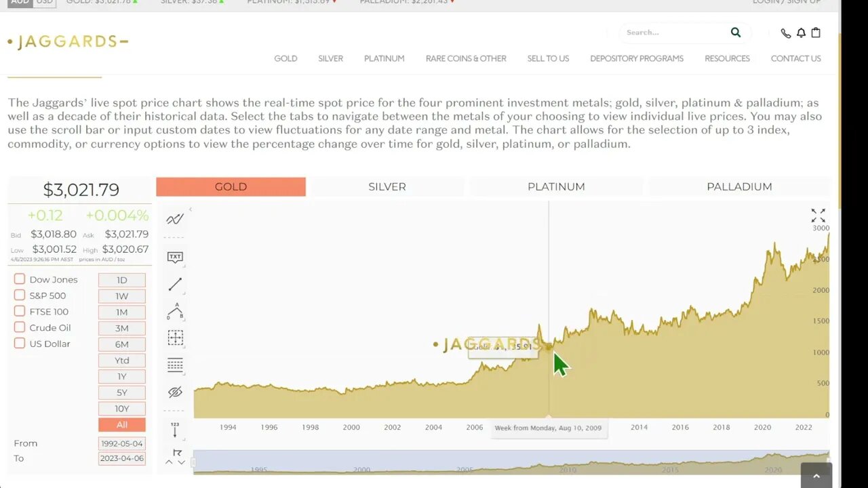The height and width of the screenshot is (488, 868).
Task: Select the trend line drawing tool
Action: click(175, 284)
